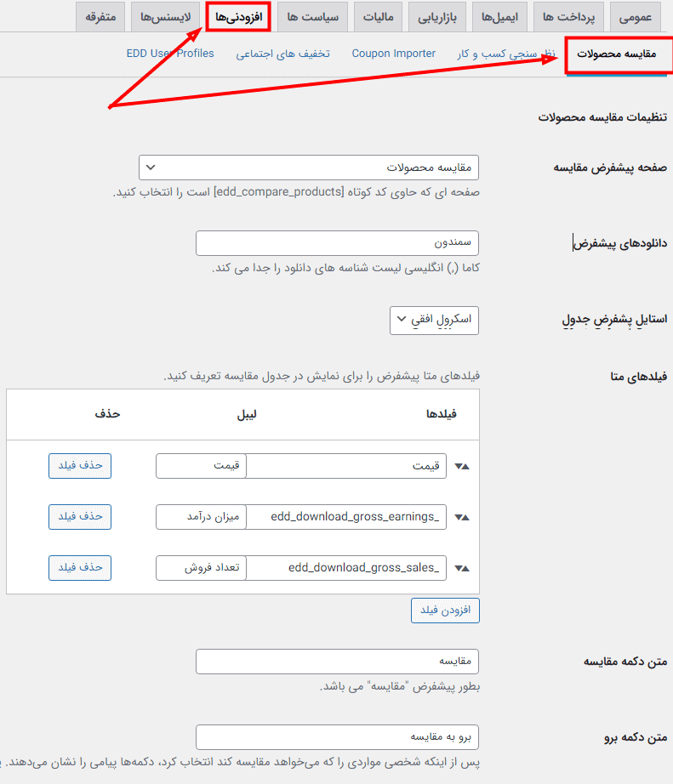673x784 pixels.
Task: Switch to the لایسنس‌ها tab
Action: [x=165, y=17]
